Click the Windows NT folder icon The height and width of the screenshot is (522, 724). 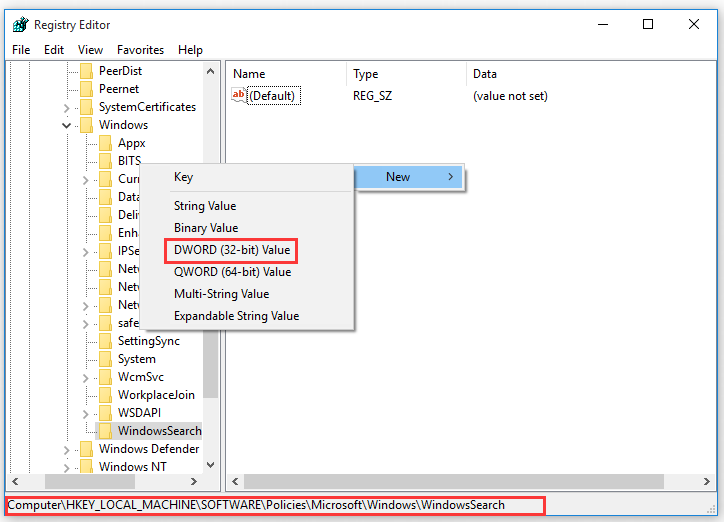tap(86, 467)
